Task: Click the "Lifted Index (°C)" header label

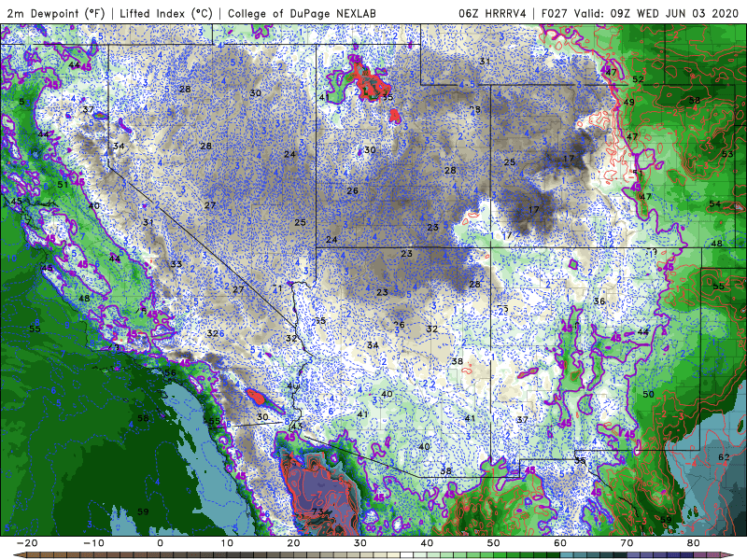Action: point(166,13)
